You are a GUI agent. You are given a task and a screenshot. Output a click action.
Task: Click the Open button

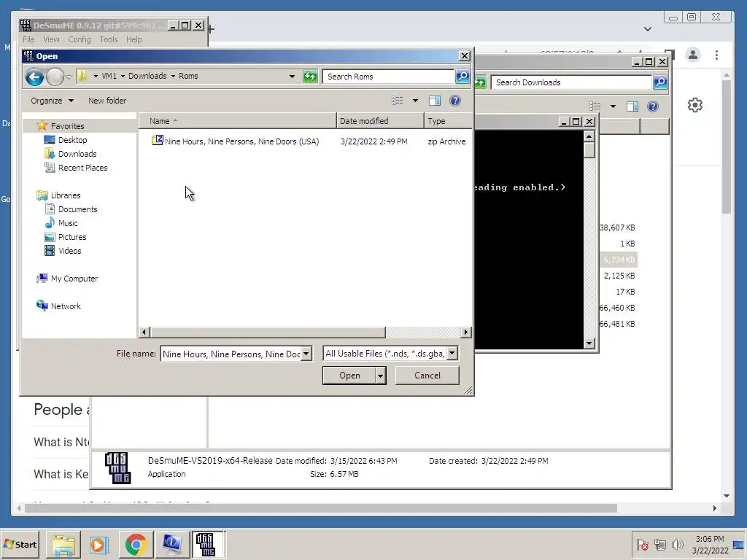pos(349,376)
